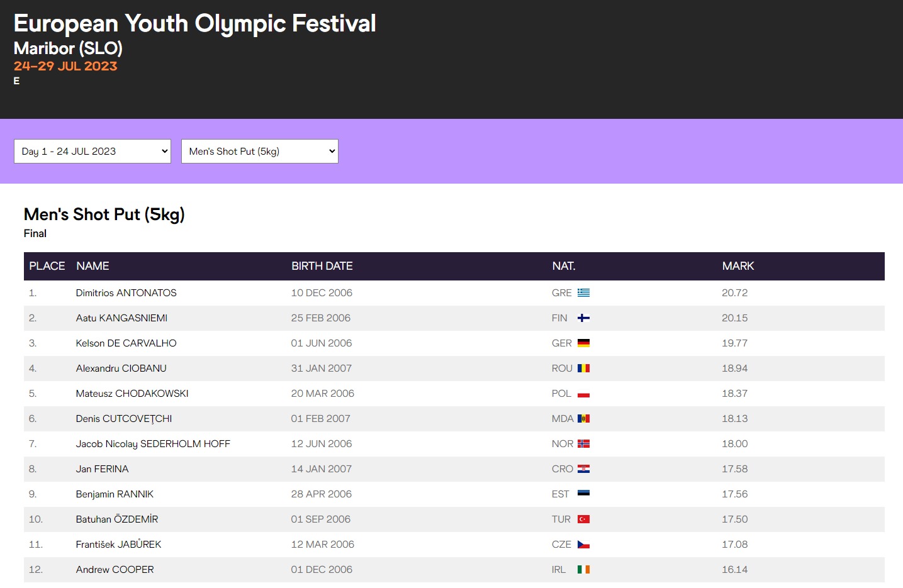903x588 pixels.
Task: Click the Greece flag icon
Action: point(583,292)
